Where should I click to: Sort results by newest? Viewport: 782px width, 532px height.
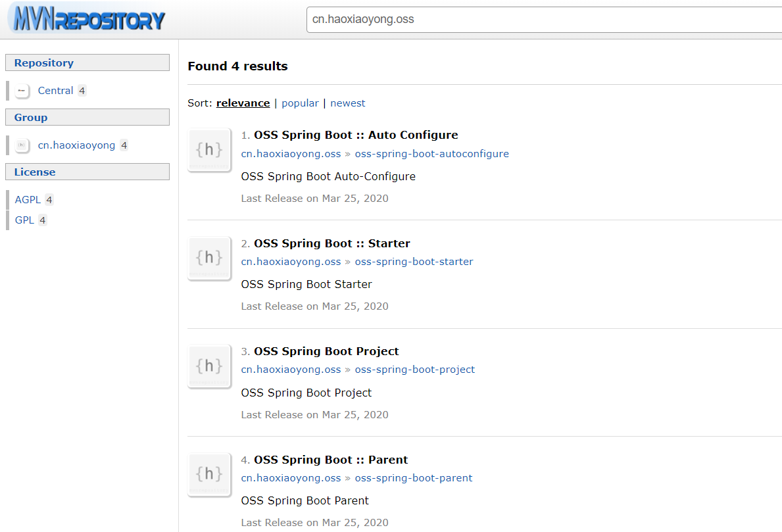pos(348,103)
